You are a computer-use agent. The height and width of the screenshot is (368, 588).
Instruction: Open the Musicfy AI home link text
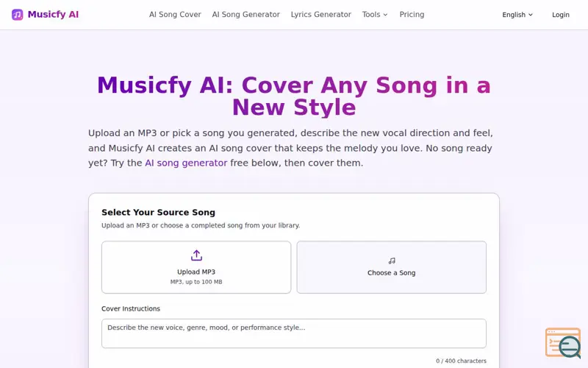click(x=53, y=15)
